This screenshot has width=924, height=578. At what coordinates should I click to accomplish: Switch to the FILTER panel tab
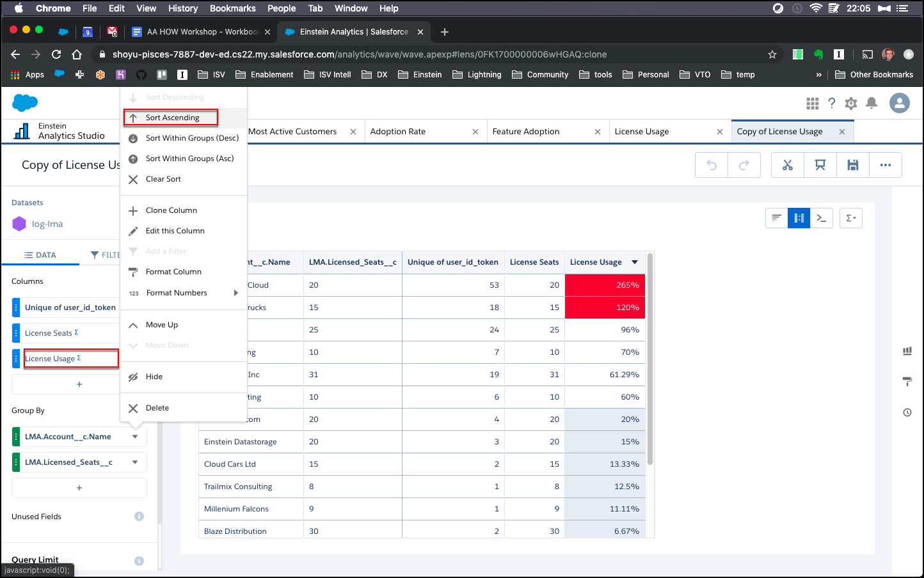(x=106, y=255)
